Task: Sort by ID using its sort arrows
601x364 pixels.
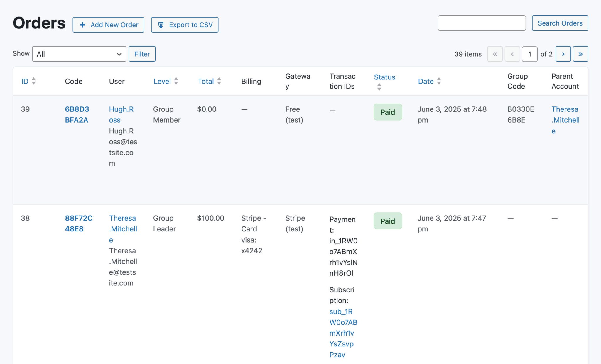Action: pyautogui.click(x=34, y=81)
